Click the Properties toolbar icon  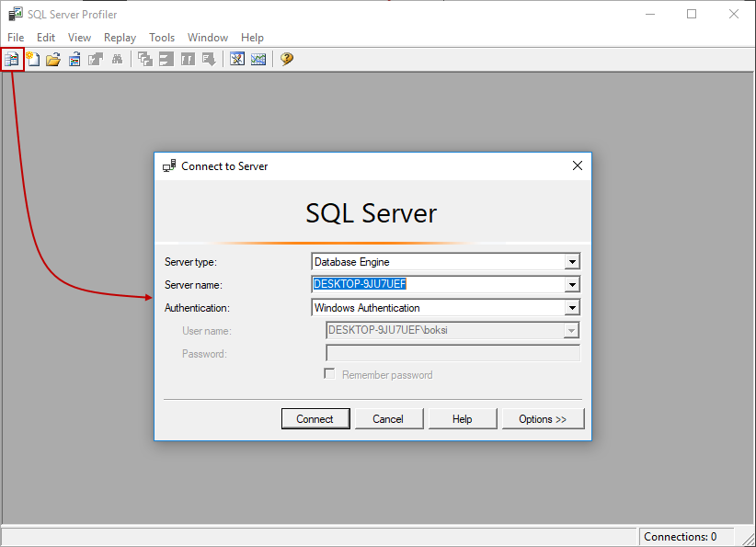(x=96, y=59)
